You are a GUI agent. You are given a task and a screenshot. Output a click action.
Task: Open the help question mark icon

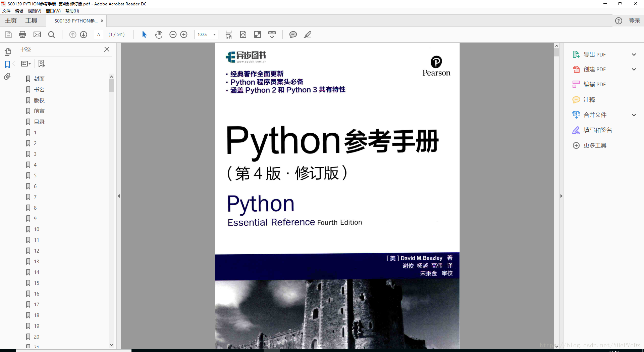(619, 21)
